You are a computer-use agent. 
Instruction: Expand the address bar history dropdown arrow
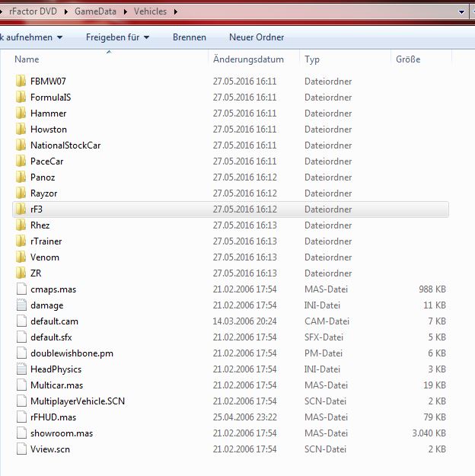(462, 12)
